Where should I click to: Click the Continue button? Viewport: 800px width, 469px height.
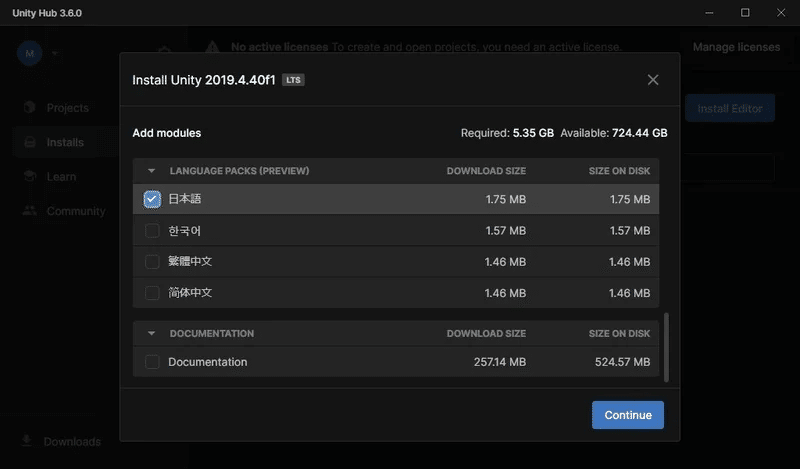(628, 415)
